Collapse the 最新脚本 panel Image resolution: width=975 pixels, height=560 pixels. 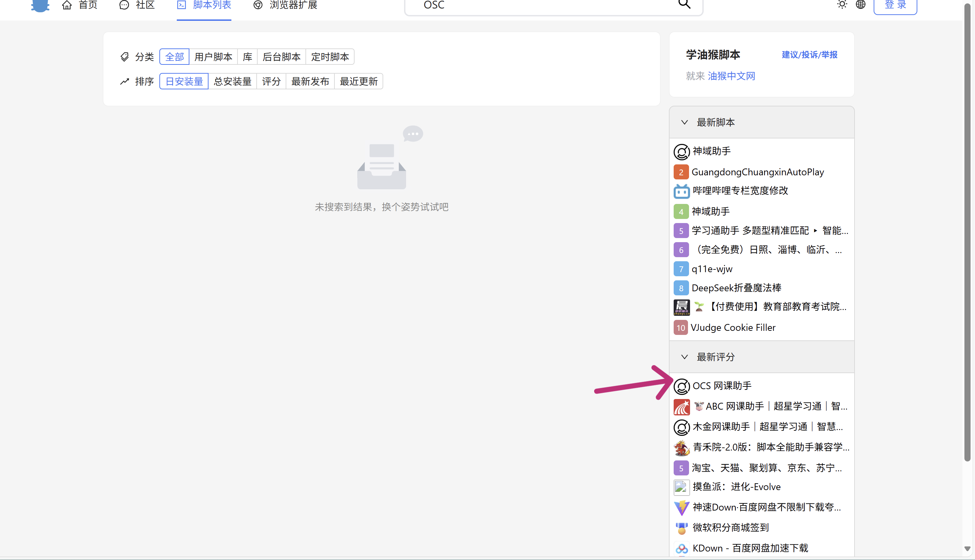tap(684, 122)
